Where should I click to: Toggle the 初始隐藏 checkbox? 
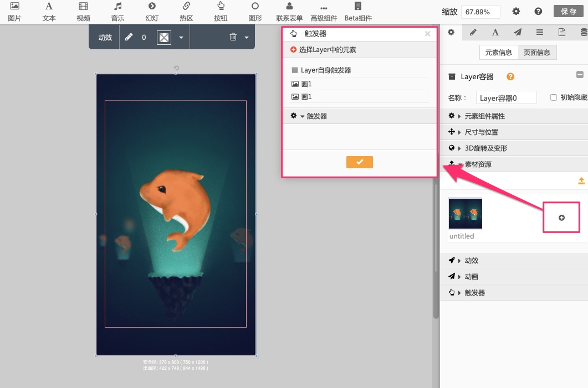[x=553, y=97]
